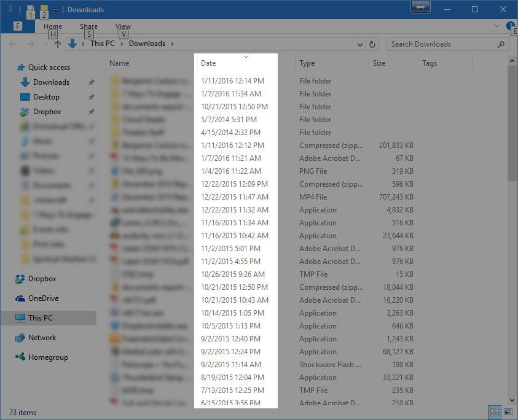
Task: Sort by the Size column header
Action: click(379, 63)
